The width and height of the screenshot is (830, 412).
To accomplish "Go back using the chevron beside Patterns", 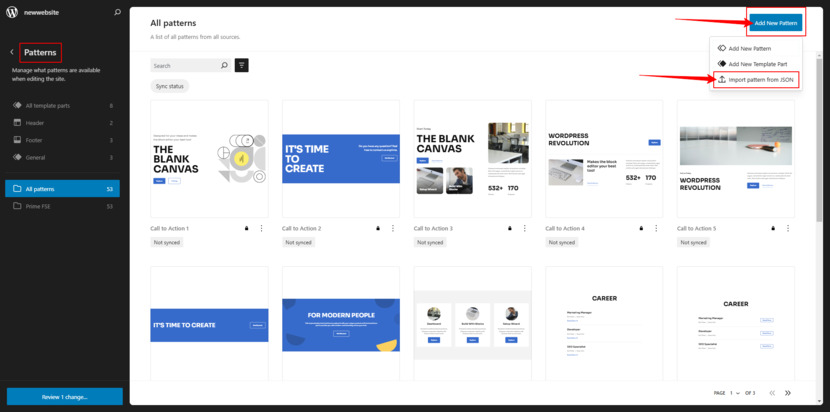I will (x=12, y=52).
